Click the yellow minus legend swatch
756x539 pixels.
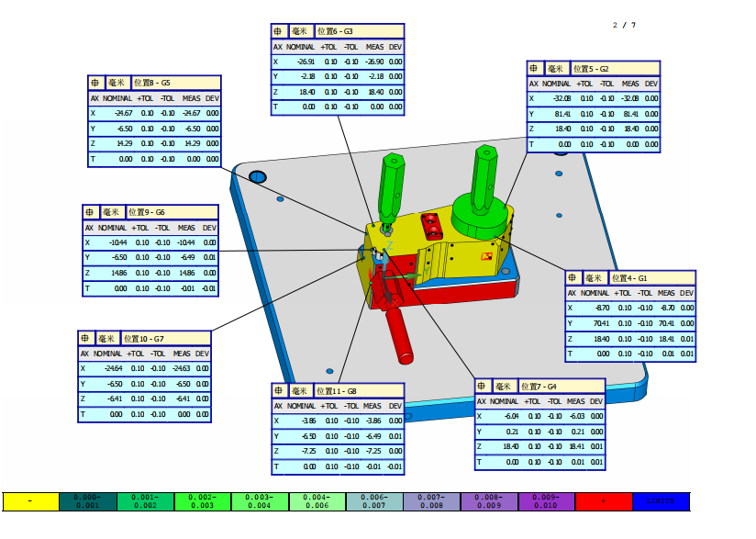point(30,501)
